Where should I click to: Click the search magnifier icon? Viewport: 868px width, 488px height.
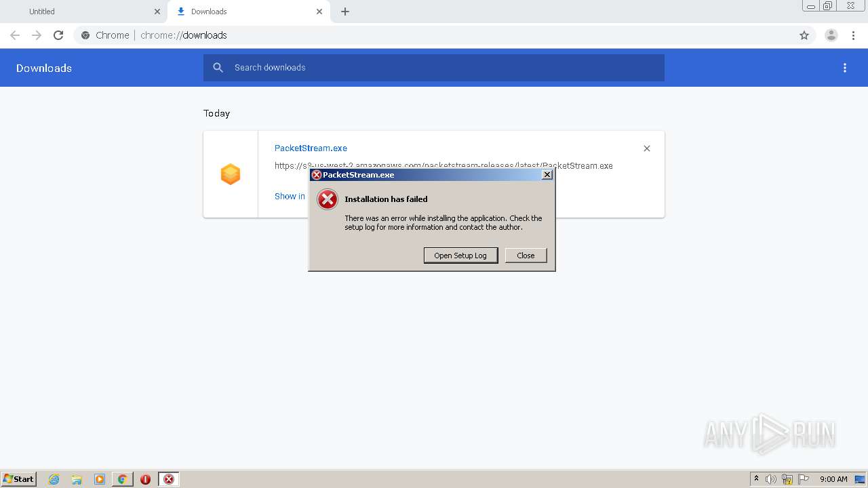218,68
